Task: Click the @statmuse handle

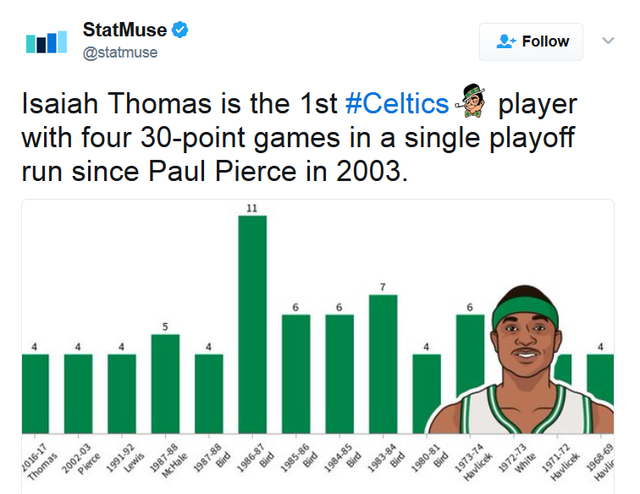Action: point(120,53)
